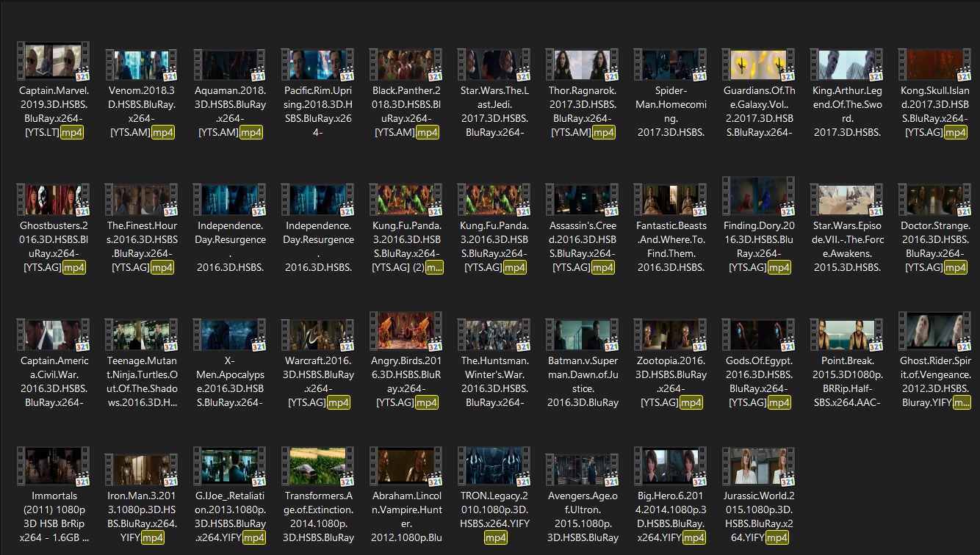Click the 'Big.Hero.6.2014' file name
980x555 pixels.
pyautogui.click(x=670, y=516)
